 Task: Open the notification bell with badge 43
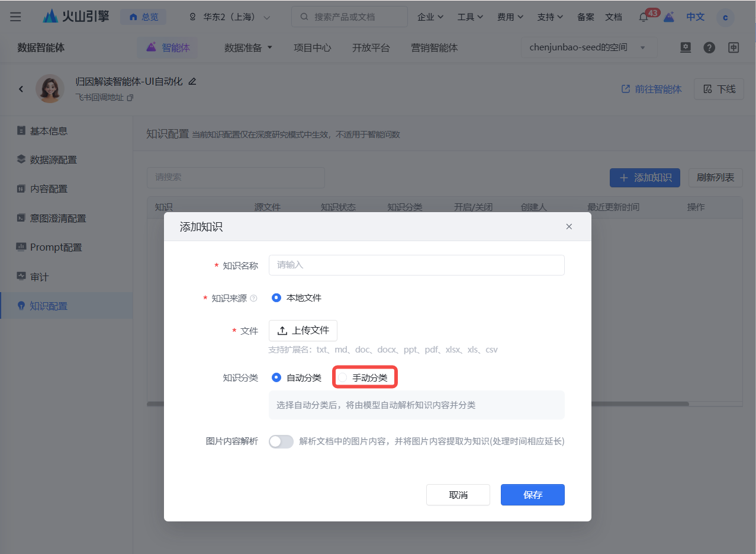pos(644,17)
